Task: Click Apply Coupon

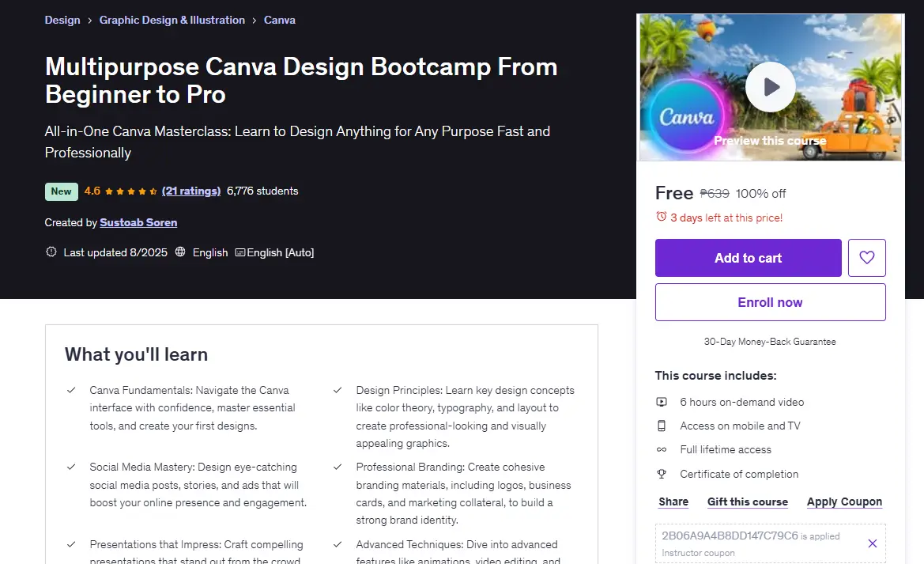Action: click(844, 502)
